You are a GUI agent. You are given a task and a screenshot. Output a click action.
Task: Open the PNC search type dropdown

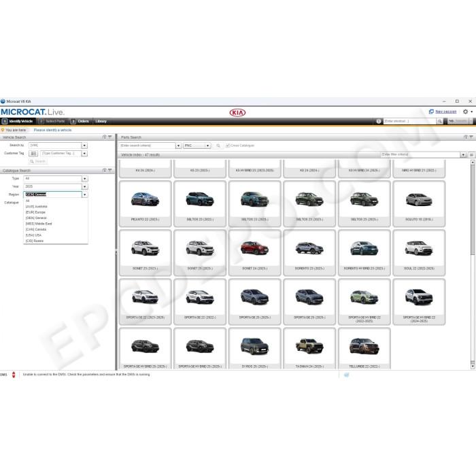197,146
